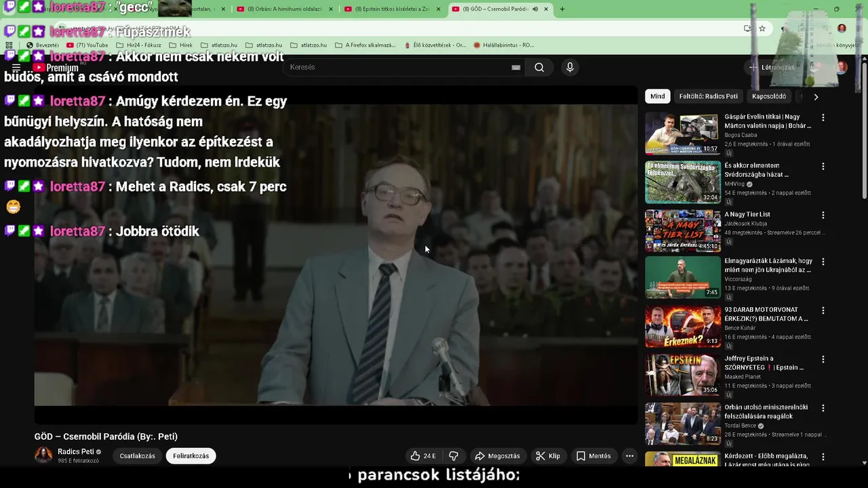Open the Élő közvetítések bookmark
868x488 pixels.
coord(435,45)
